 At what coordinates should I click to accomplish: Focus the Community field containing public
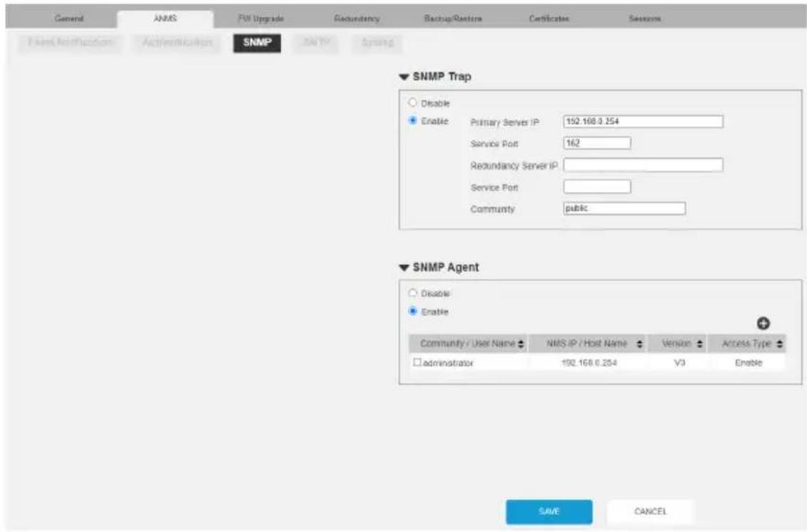pyautogui.click(x=624, y=208)
